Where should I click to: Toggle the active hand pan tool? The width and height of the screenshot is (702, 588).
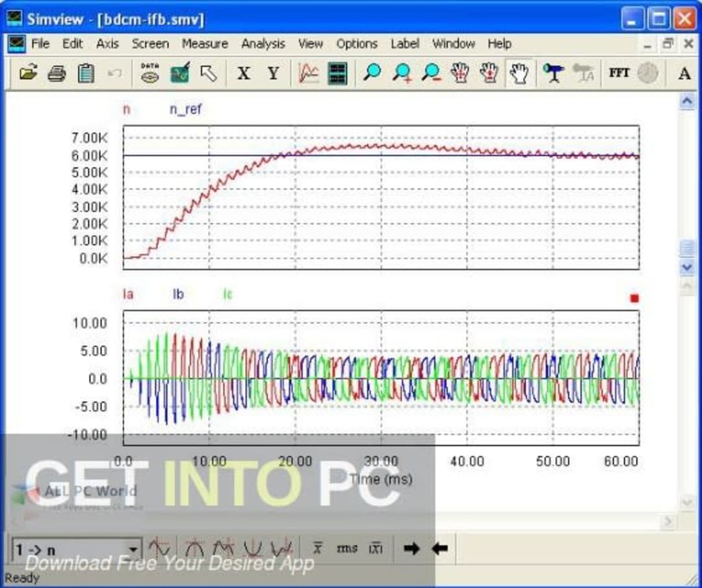point(519,73)
